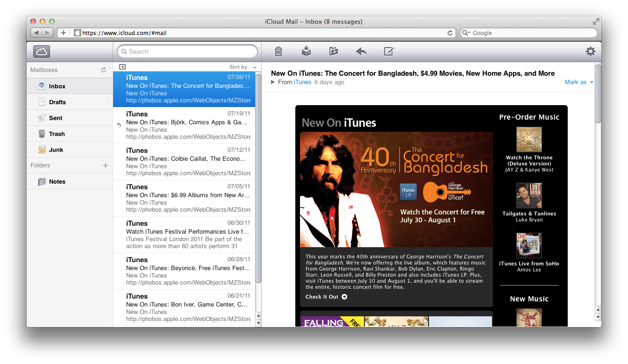Viewport: 628px width, 364px height.
Task: Delete message with the trash can icon
Action: 278,51
